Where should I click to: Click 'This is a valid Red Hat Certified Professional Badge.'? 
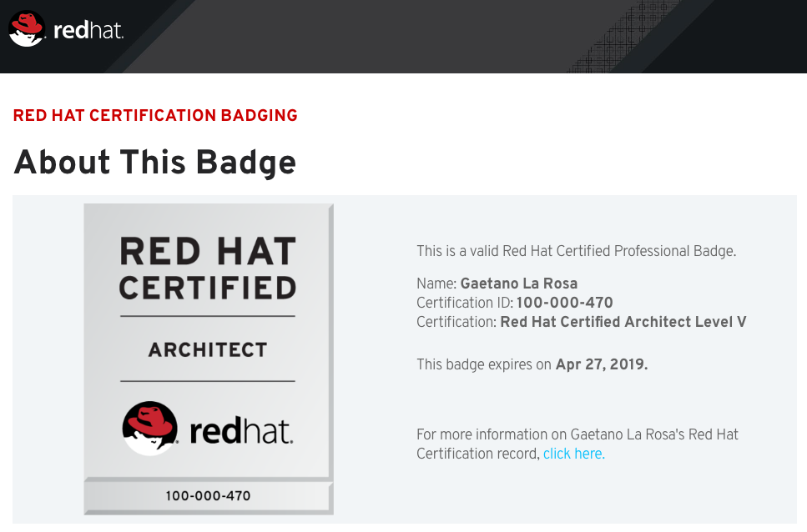coord(577,251)
